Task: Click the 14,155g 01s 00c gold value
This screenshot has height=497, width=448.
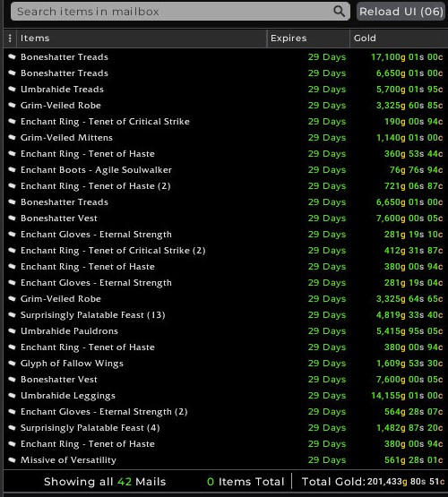Action: [407, 396]
